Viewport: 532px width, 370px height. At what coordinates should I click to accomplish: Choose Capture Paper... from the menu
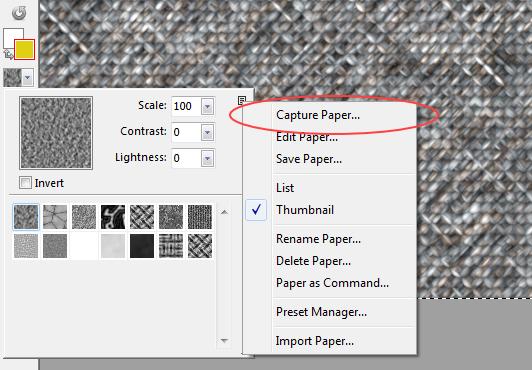tap(318, 115)
